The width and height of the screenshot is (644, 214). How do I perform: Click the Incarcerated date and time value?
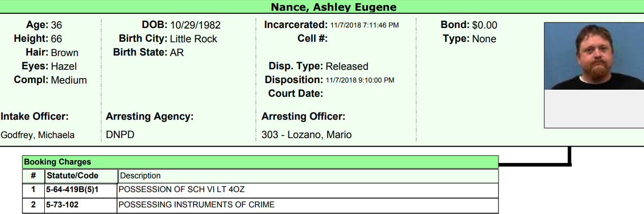tap(365, 25)
